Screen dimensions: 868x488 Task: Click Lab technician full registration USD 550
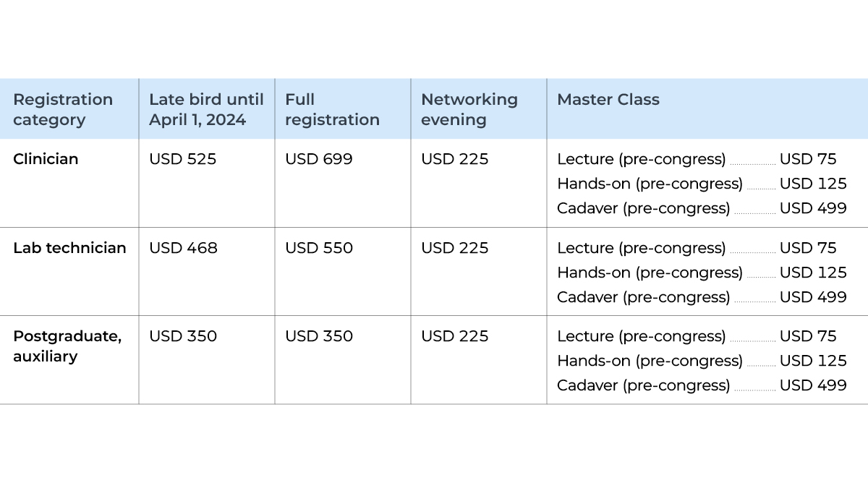point(319,248)
